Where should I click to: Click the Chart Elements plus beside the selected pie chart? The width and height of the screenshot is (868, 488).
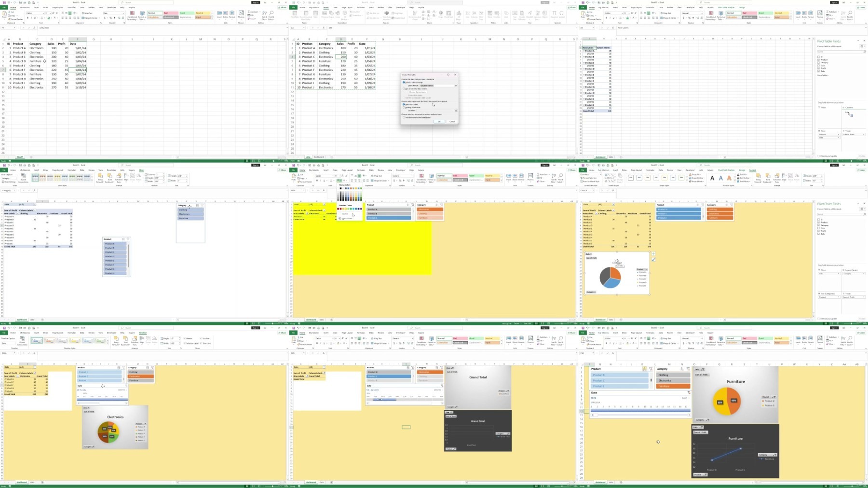pyautogui.click(x=653, y=254)
